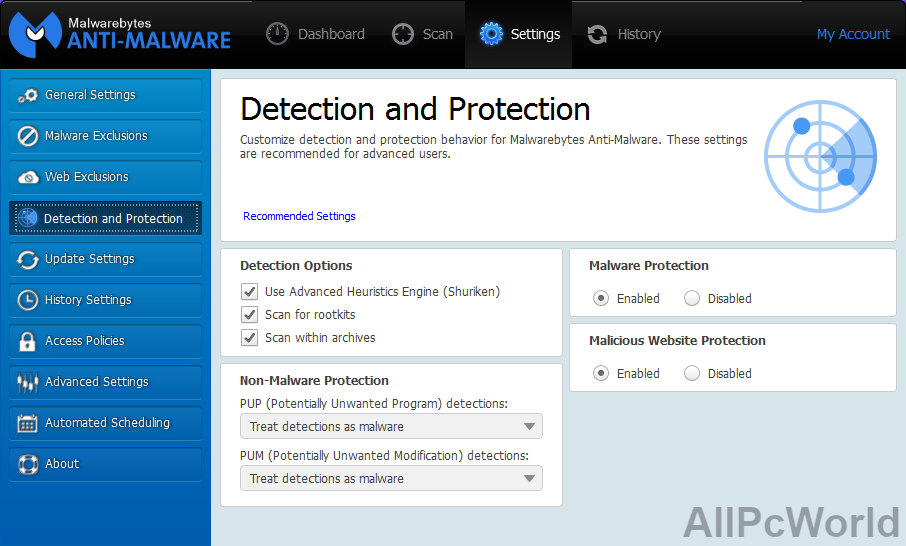Click the Detection Options heading
The image size is (906, 546).
pos(296,266)
